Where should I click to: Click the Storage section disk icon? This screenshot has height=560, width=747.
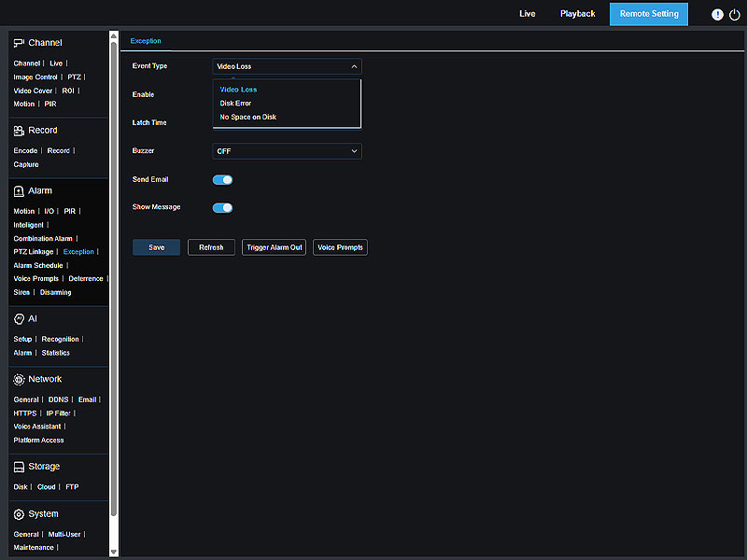coord(19,467)
